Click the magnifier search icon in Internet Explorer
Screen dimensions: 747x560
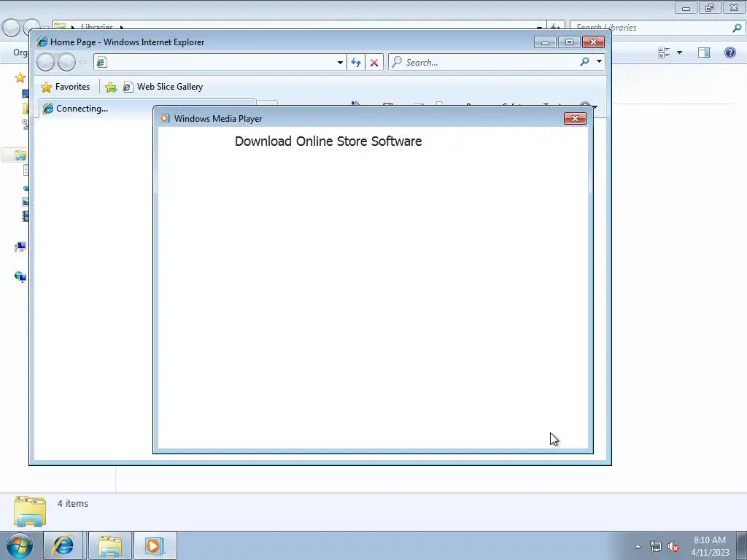pos(584,61)
